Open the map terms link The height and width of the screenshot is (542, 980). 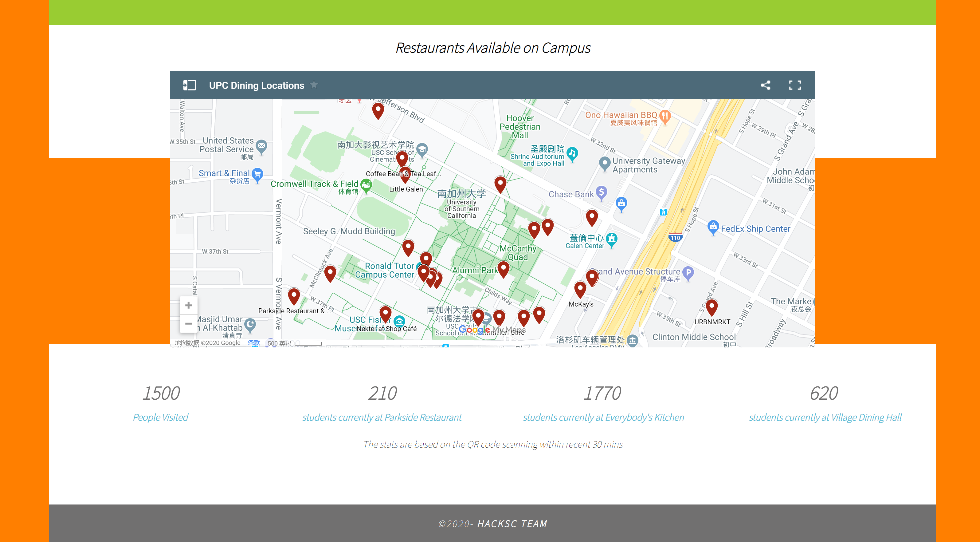click(254, 342)
